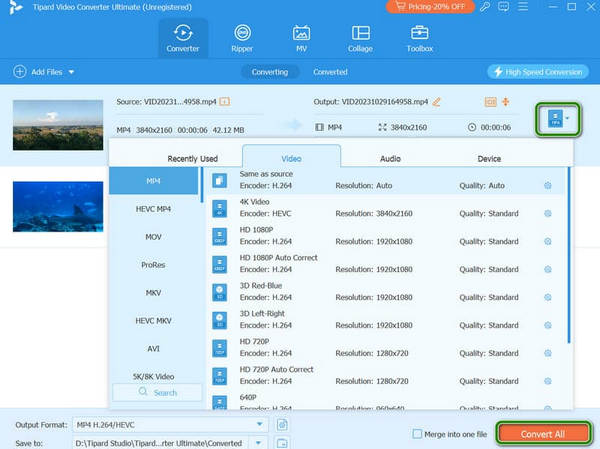Open settings gear for HD 1080P profile
The width and height of the screenshot is (600, 449).
pos(548,241)
